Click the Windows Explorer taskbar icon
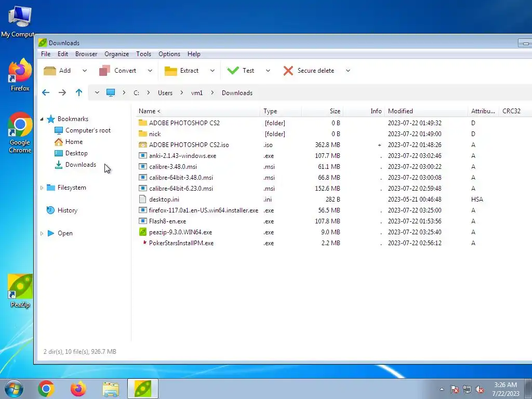The height and width of the screenshot is (399, 532). (x=111, y=389)
